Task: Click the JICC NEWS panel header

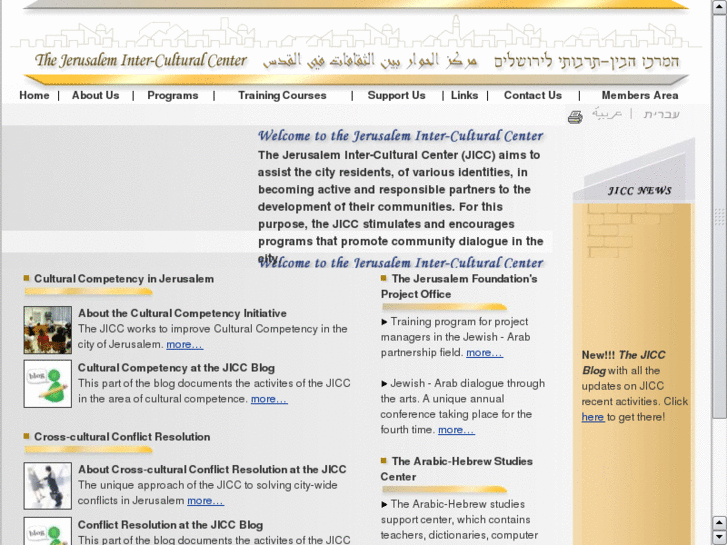Action: click(639, 191)
